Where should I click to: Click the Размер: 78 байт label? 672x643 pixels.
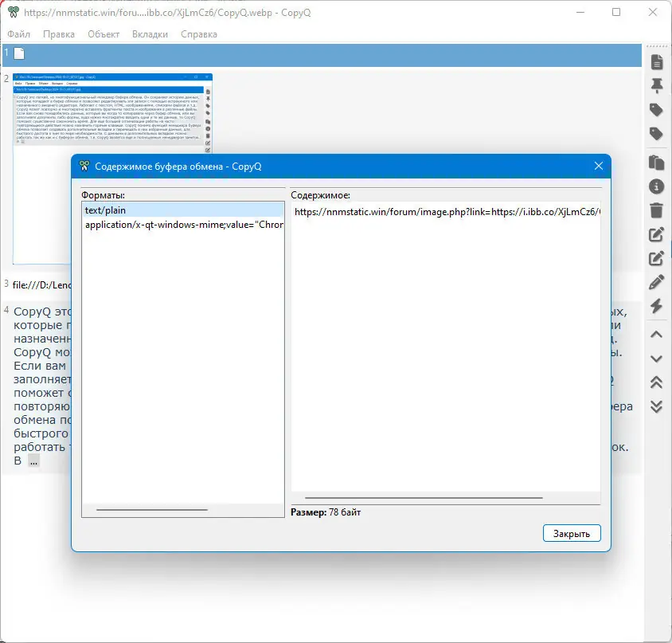[326, 512]
